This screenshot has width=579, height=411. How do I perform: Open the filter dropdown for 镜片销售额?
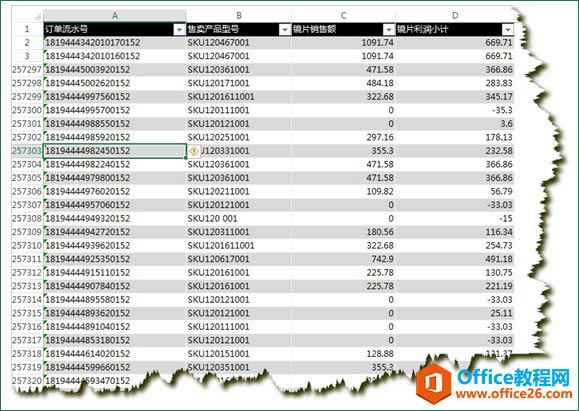389,30
